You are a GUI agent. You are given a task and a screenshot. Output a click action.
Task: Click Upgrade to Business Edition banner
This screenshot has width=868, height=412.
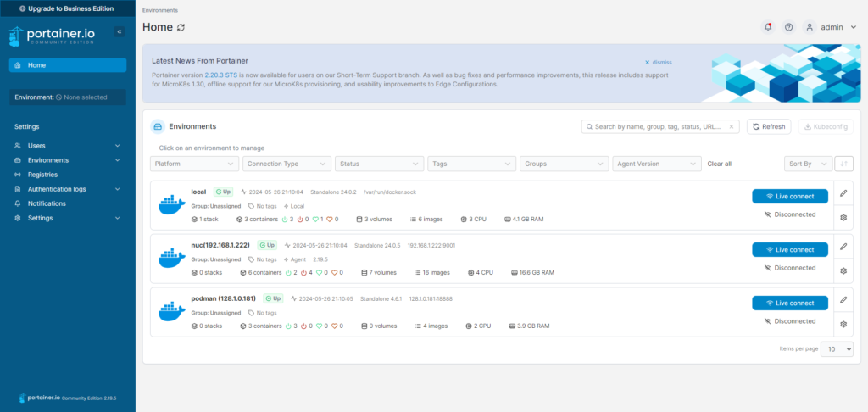pyautogui.click(x=68, y=8)
